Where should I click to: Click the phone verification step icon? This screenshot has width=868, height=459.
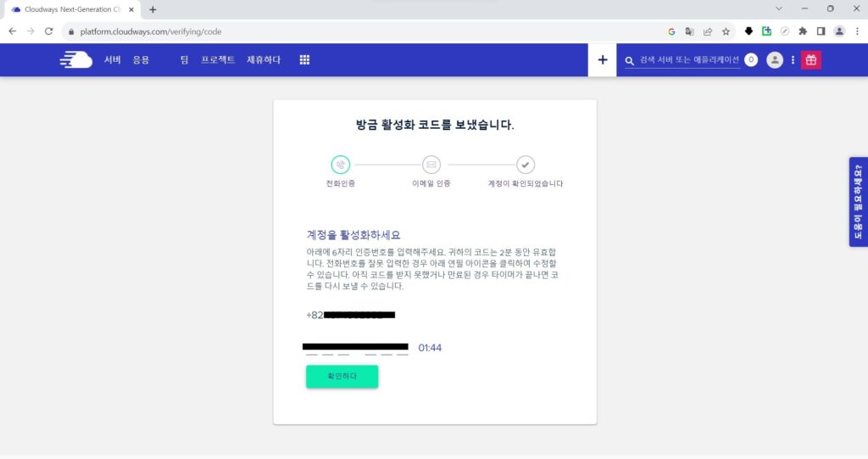[x=341, y=165]
